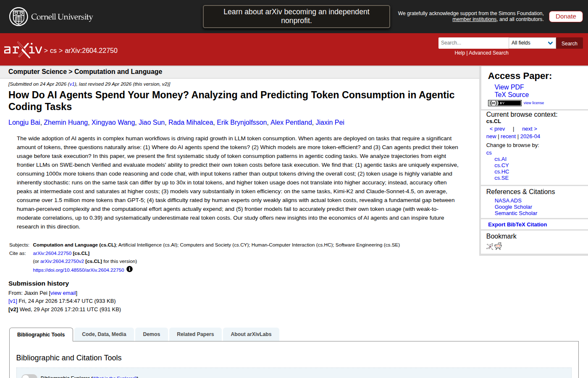Screen dimensions: 588x378
Task: Click the Creative Commons BY license badge
Action: [504, 103]
